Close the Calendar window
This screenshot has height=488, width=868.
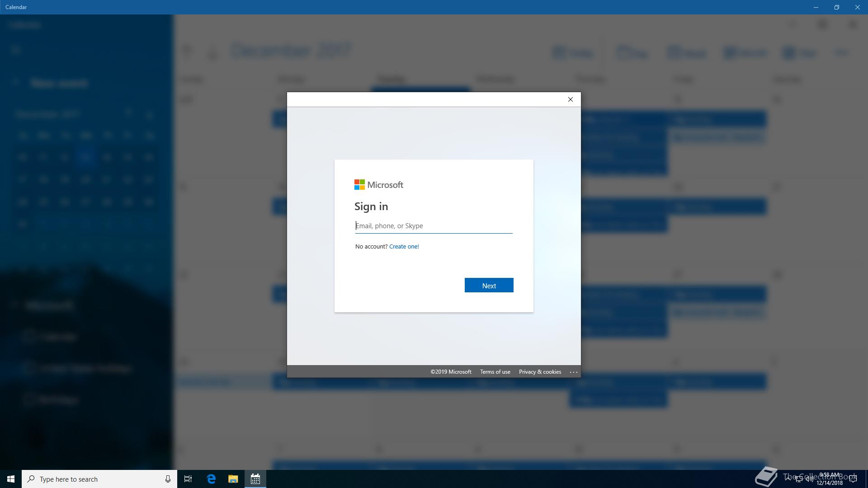click(858, 7)
